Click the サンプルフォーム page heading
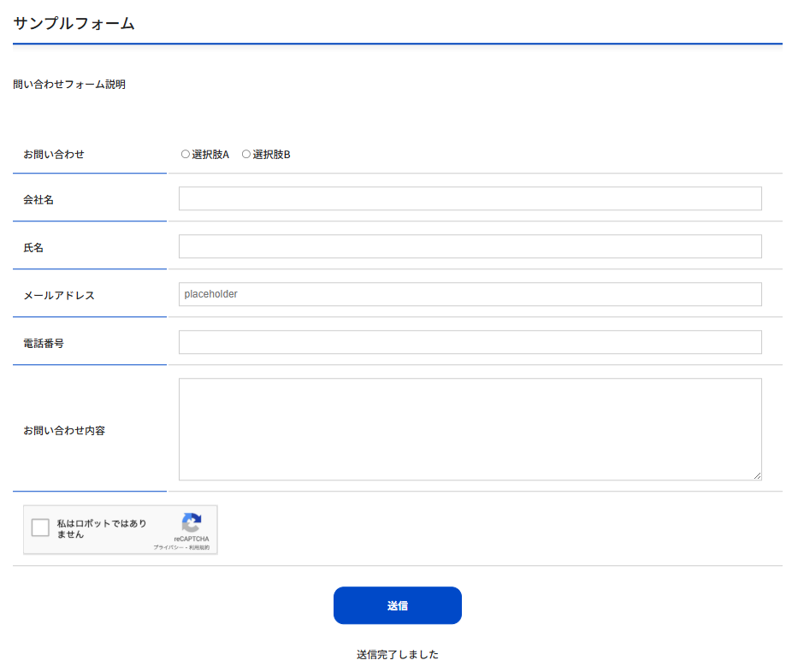This screenshot has height=672, width=798. (x=74, y=24)
